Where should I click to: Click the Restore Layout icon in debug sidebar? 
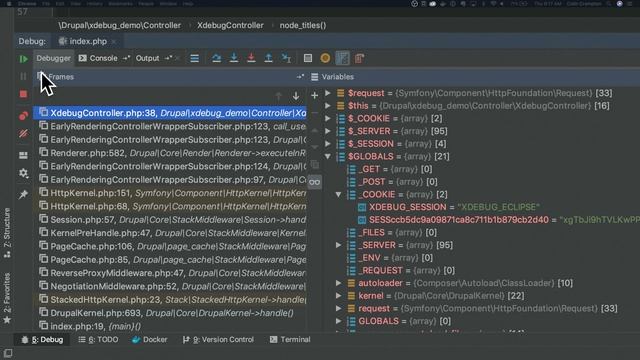pyautogui.click(x=23, y=156)
